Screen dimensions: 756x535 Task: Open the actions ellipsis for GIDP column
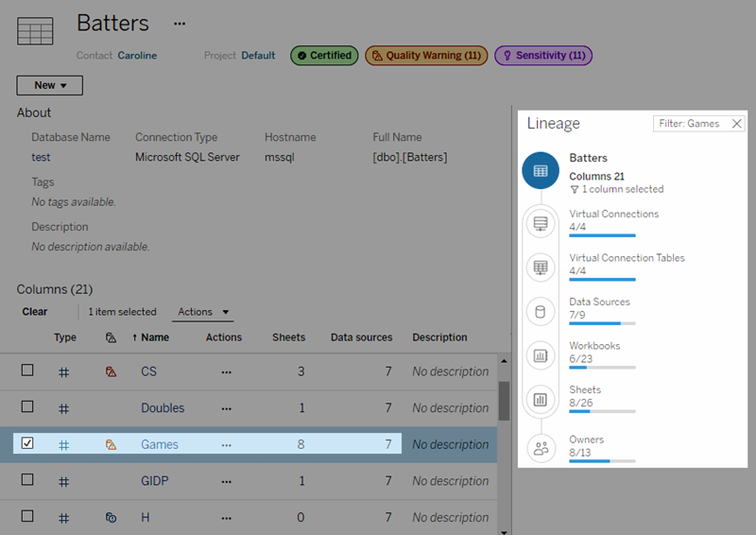pos(227,481)
